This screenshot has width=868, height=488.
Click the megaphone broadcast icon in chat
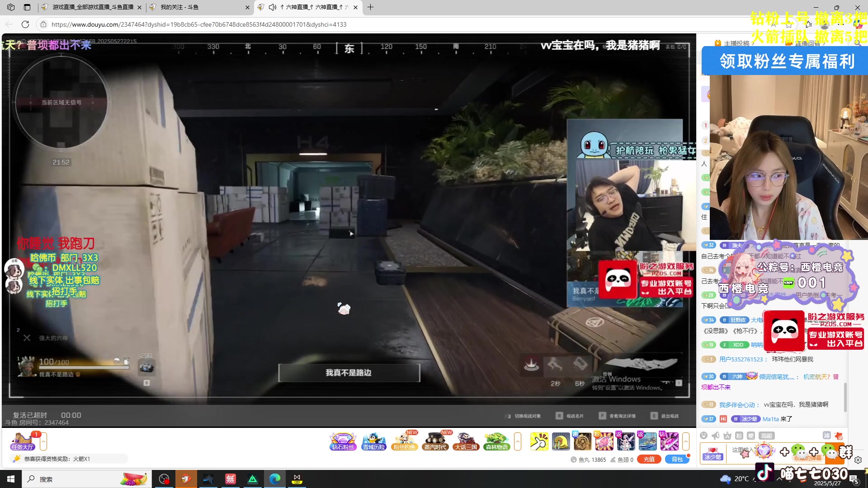715,435
